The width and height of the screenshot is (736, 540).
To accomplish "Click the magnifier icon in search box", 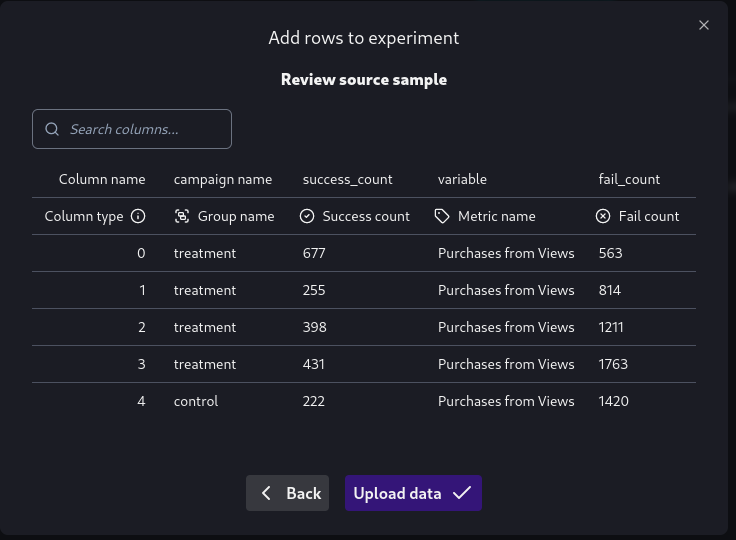I will click(53, 129).
